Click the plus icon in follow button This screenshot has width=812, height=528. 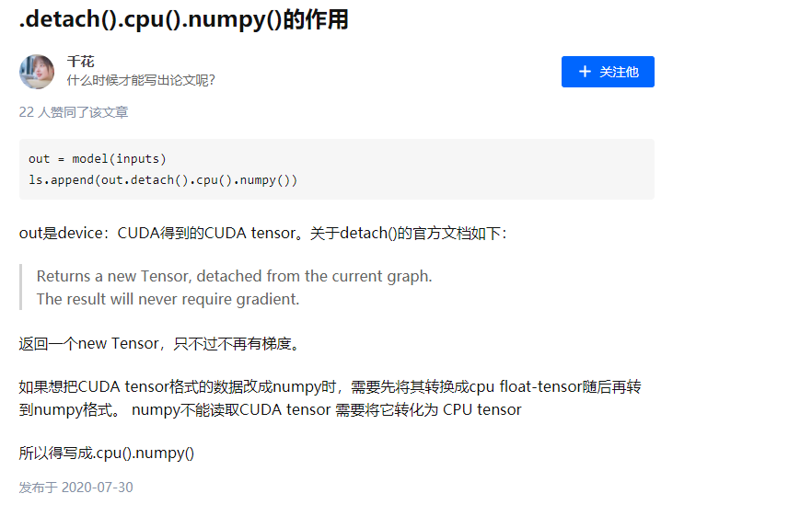(x=585, y=72)
